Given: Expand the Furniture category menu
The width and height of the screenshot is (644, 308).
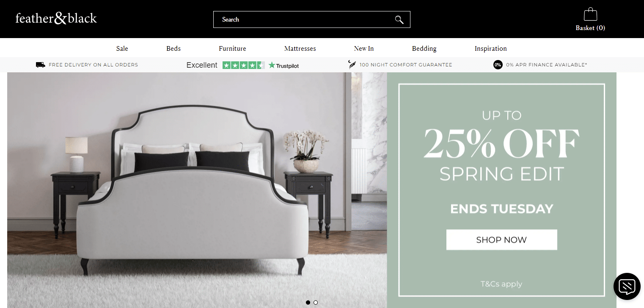Looking at the screenshot, I should pyautogui.click(x=232, y=49).
